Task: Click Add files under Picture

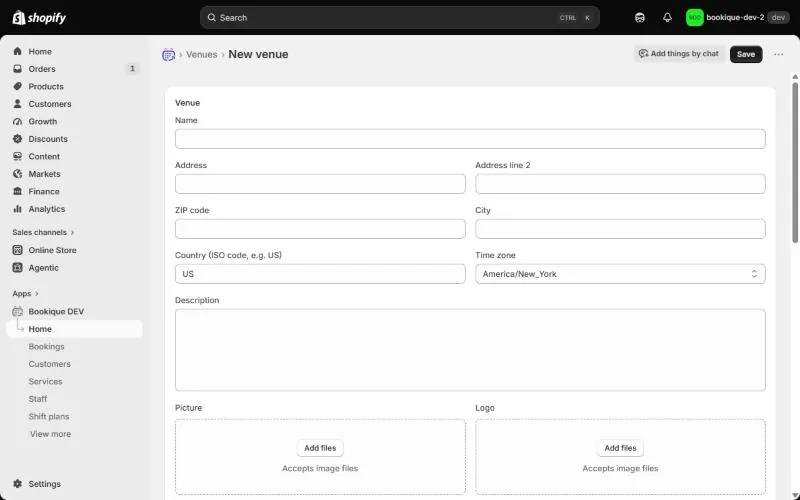Action: click(320, 448)
